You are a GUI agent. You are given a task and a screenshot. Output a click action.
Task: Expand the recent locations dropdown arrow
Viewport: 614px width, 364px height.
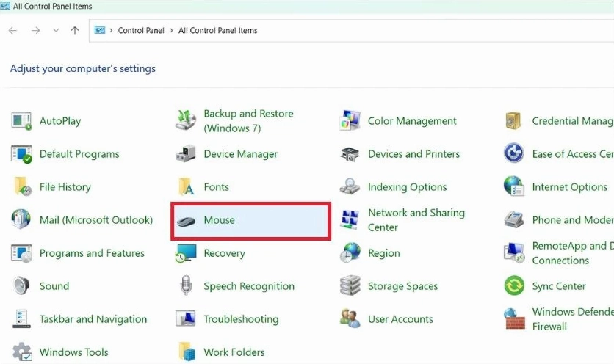pos(56,31)
